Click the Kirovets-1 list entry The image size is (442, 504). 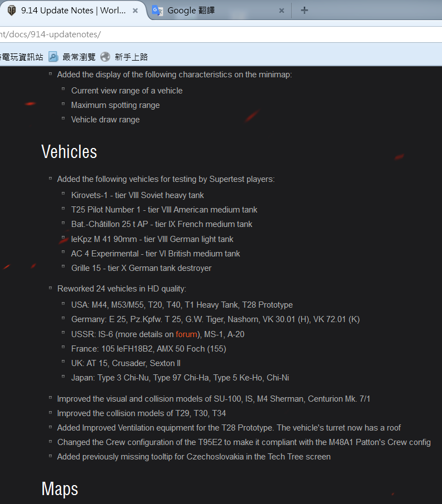point(137,195)
